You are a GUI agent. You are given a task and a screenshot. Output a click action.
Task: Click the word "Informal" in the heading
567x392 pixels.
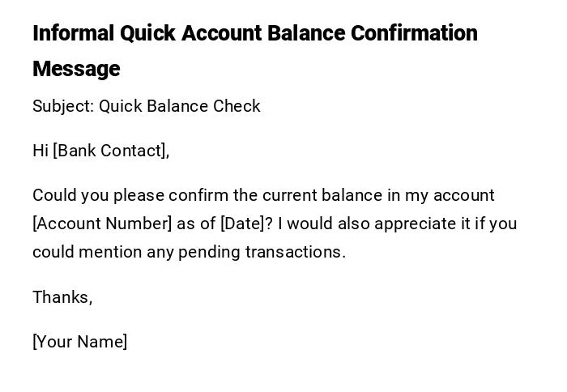click(x=74, y=33)
